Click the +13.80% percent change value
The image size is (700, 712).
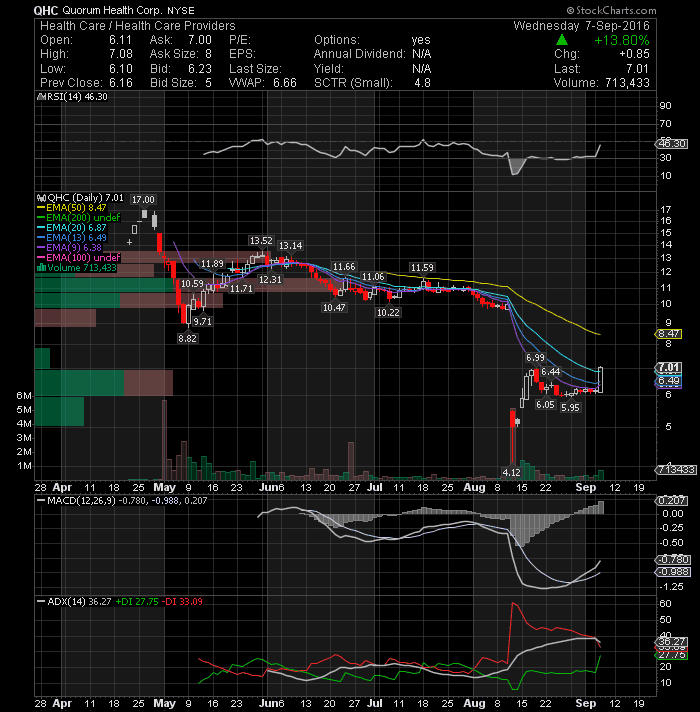621,40
